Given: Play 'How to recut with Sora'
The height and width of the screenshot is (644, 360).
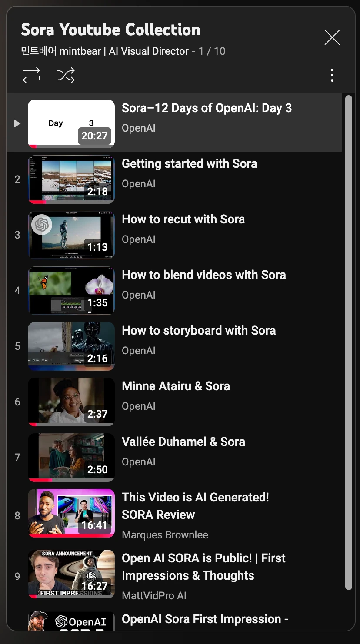Looking at the screenshot, I should (x=183, y=219).
